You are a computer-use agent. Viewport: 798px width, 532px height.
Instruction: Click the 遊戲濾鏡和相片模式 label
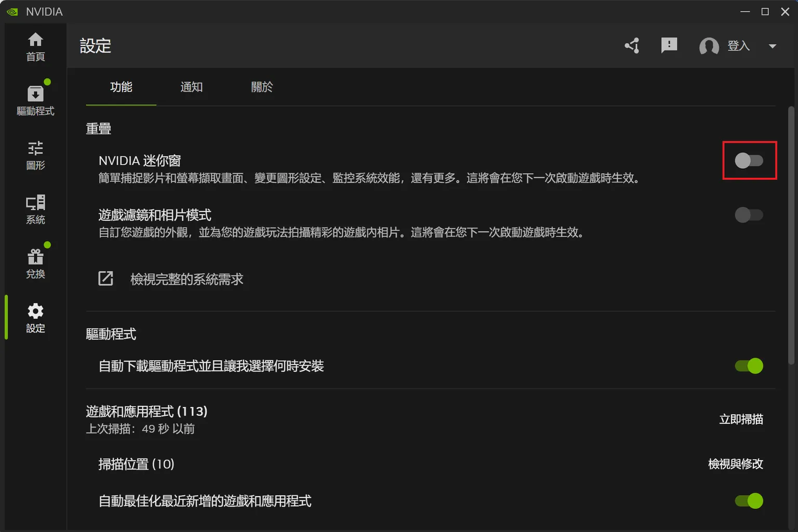[x=155, y=215]
